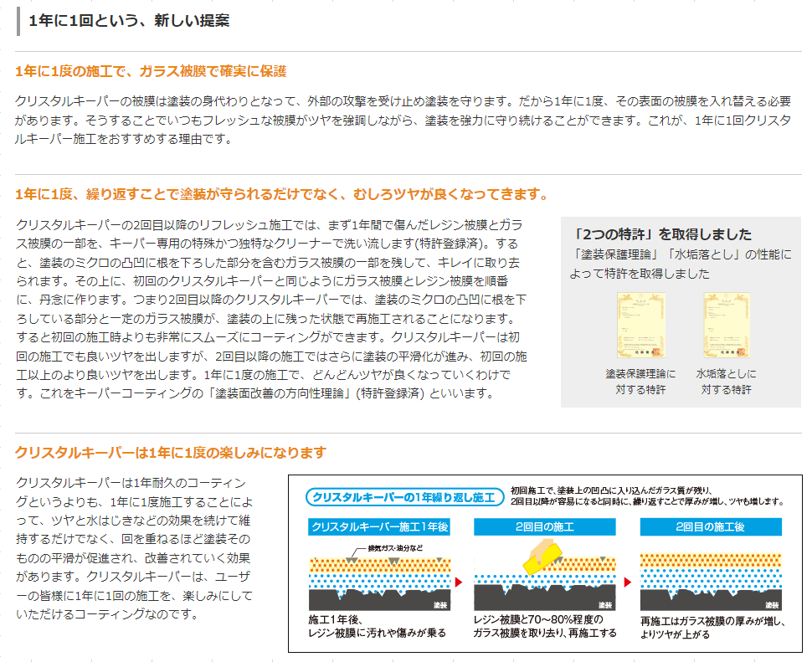812x662 pixels.
Task: Click caption 'レジン被膜と70〜80%程度のガラス被膜を取り去り'
Action: click(545, 626)
